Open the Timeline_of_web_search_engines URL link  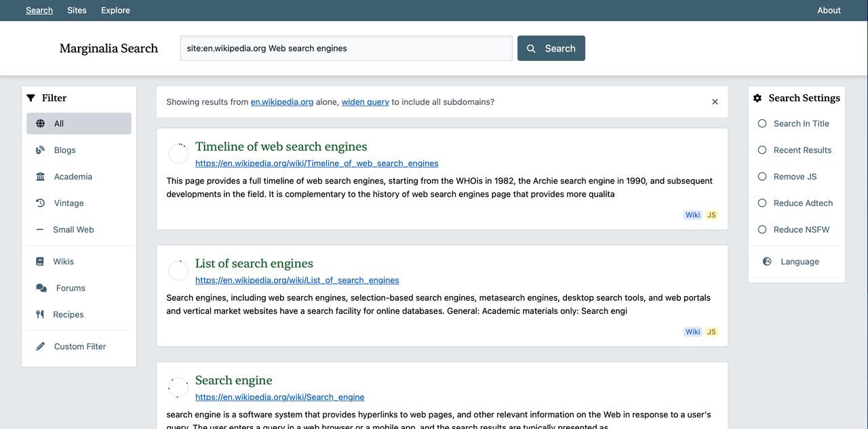coord(317,163)
